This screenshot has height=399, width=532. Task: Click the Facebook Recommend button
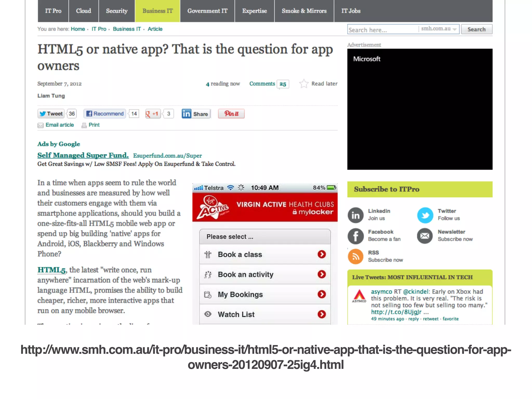[x=105, y=114]
